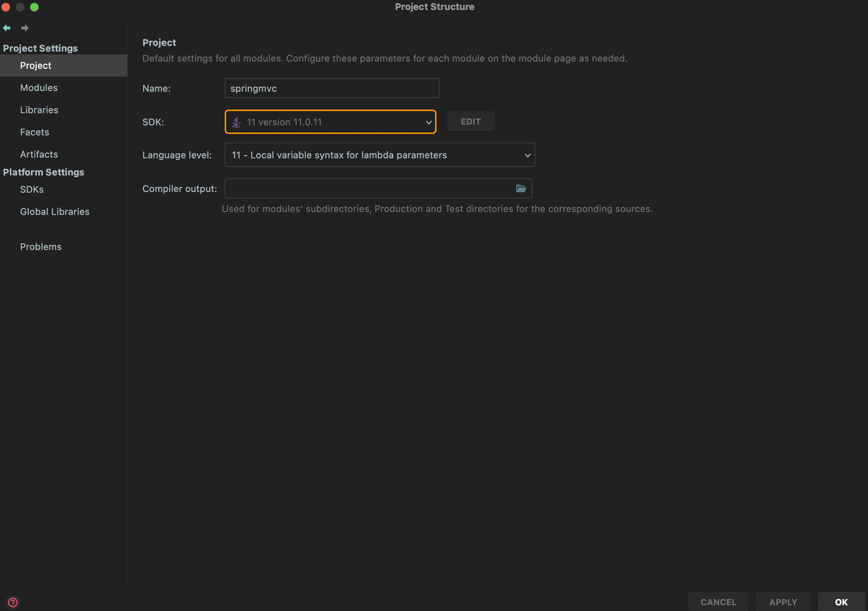The width and height of the screenshot is (868, 611).
Task: Select Artifacts in the sidebar
Action: click(39, 154)
